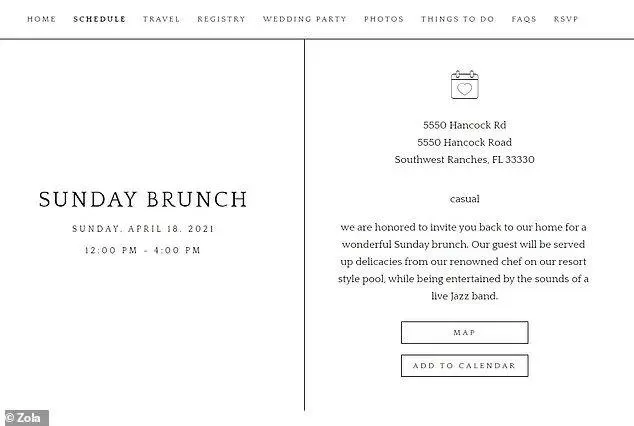Viewport: 634px width, 426px height.
Task: Open the FAQs page
Action: coord(524,19)
